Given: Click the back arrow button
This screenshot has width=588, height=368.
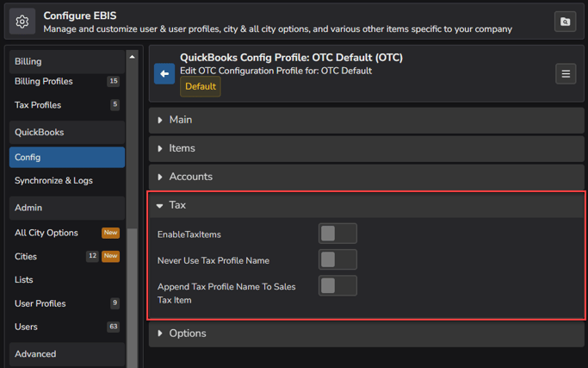Looking at the screenshot, I should 164,74.
